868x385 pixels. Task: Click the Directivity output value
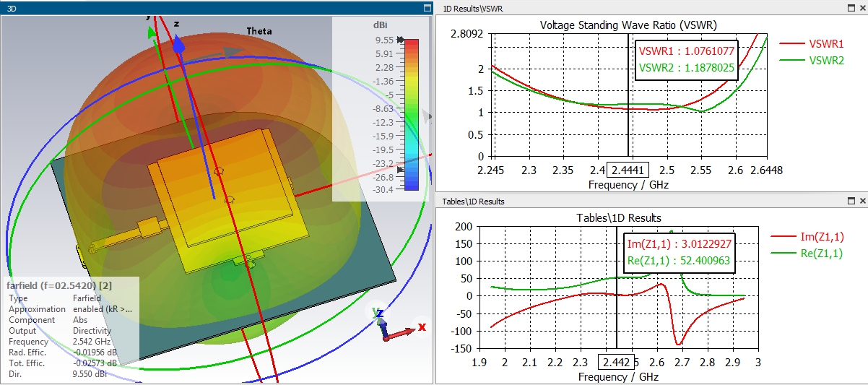click(x=92, y=331)
